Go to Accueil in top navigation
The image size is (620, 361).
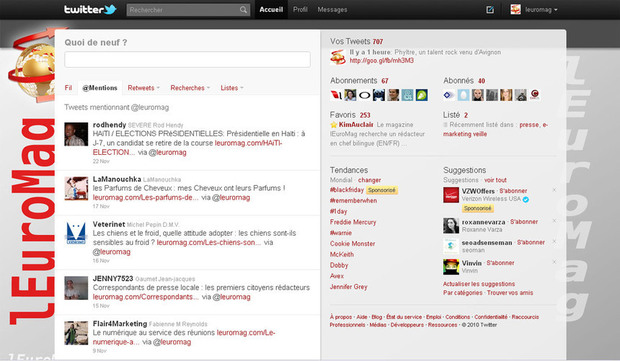click(x=271, y=9)
